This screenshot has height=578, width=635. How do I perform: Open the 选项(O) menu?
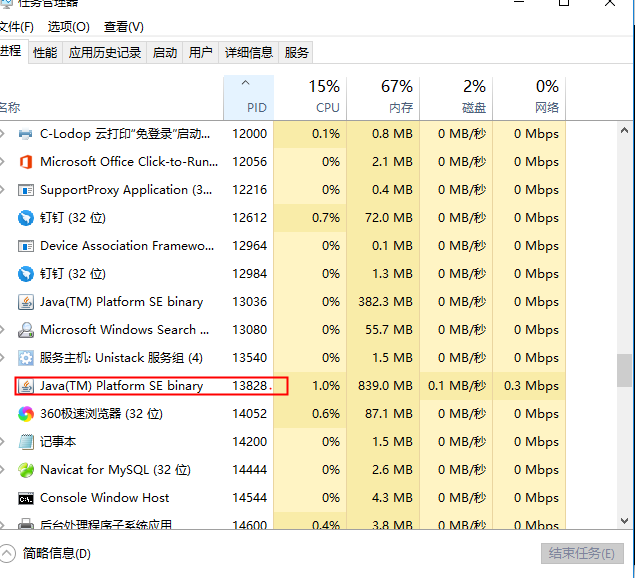(x=68, y=27)
